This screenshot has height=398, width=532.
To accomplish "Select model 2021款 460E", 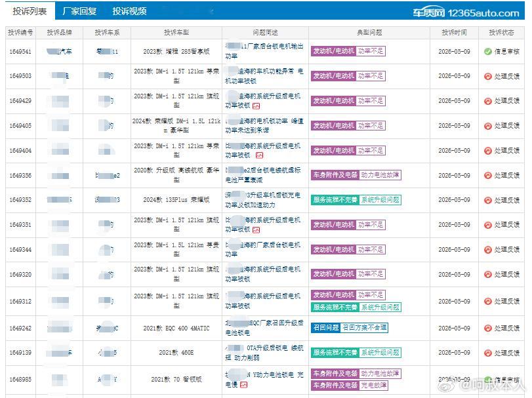I will point(176,353).
